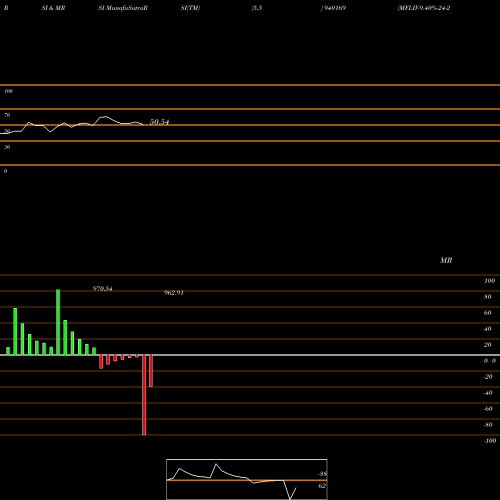Viewport: 500px width, 500px height.
Task: Select the 979.54 price label
Action: [x=102, y=289]
